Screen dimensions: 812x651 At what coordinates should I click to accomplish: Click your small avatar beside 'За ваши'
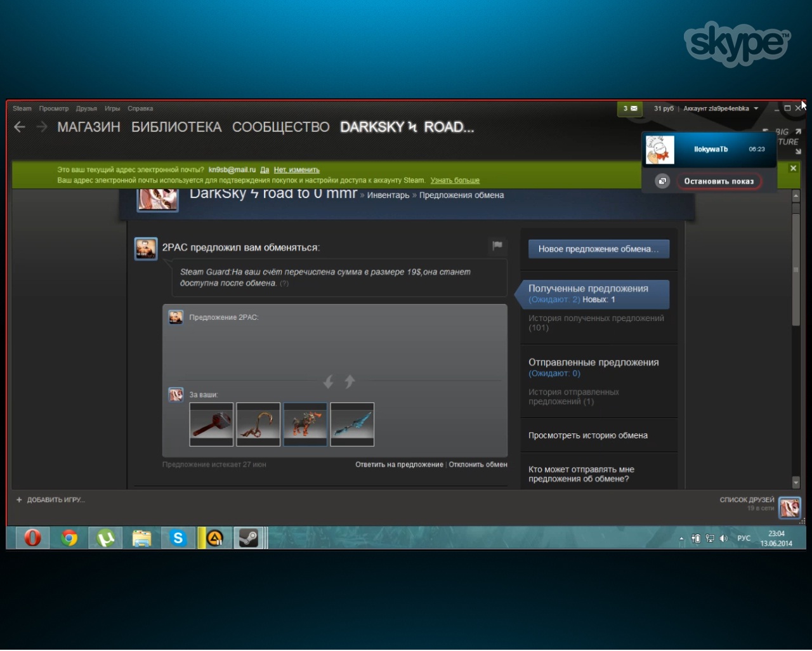tap(176, 395)
